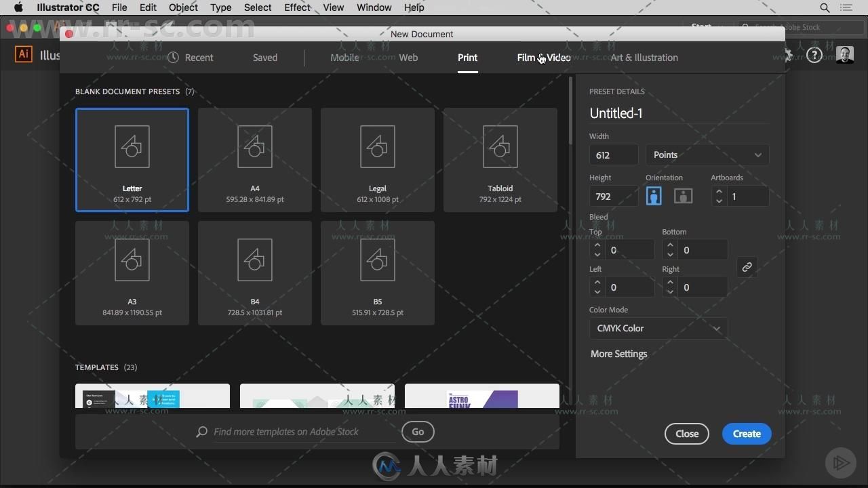Select landscape orientation icon
This screenshot has height=488, width=868.
tap(683, 196)
